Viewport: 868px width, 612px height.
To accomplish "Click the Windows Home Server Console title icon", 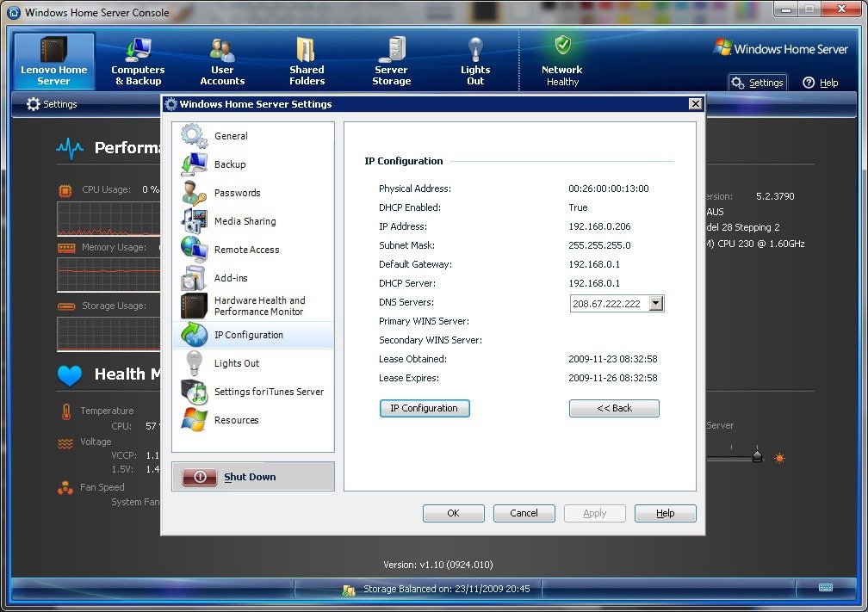I will click(x=14, y=12).
